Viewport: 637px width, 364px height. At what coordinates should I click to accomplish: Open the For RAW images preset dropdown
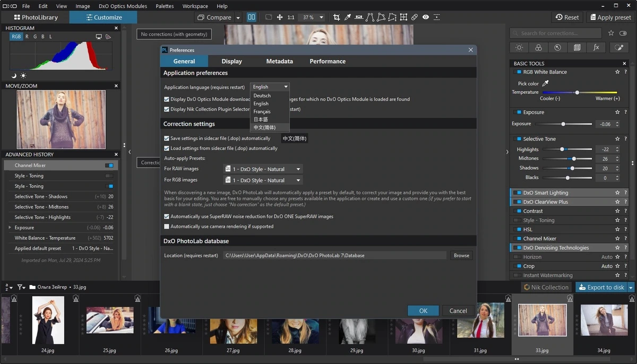[263, 169]
